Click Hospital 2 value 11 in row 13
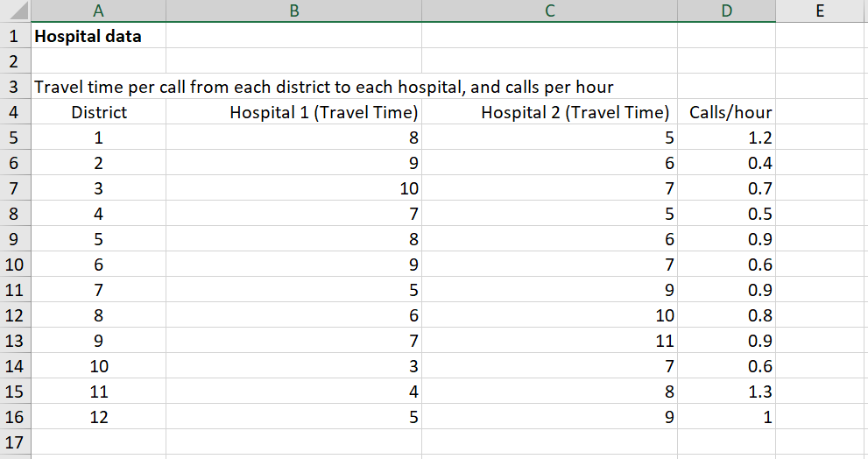The width and height of the screenshot is (868, 459). coord(550,340)
